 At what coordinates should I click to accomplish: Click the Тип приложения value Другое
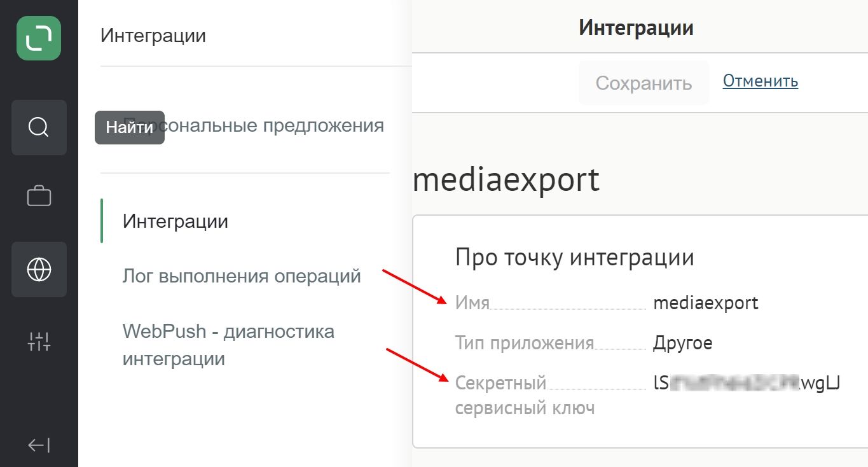(x=682, y=343)
